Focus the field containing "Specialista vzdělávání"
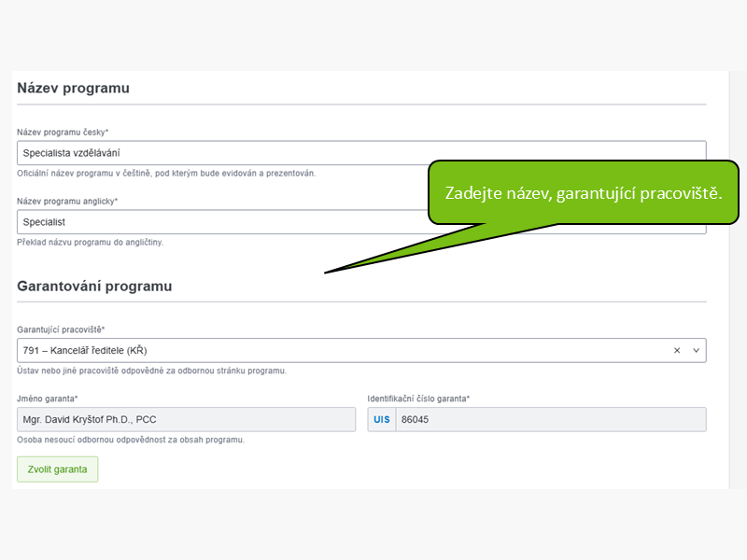Screen dimensions: 747x560 pos(361,153)
